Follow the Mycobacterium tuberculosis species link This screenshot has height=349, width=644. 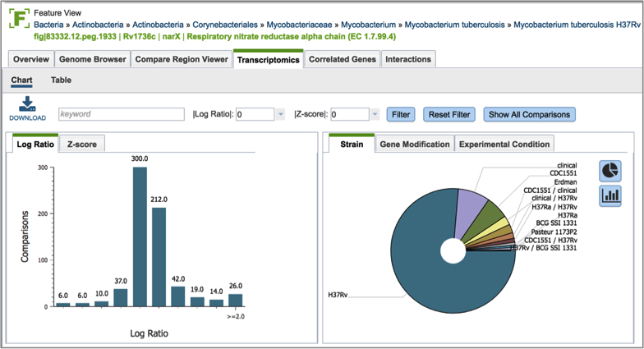click(x=455, y=25)
